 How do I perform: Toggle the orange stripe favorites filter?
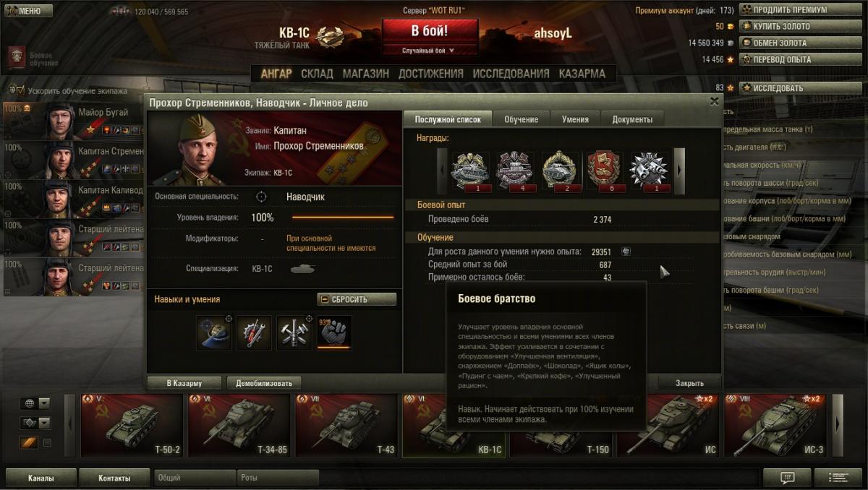pyautogui.click(x=28, y=442)
